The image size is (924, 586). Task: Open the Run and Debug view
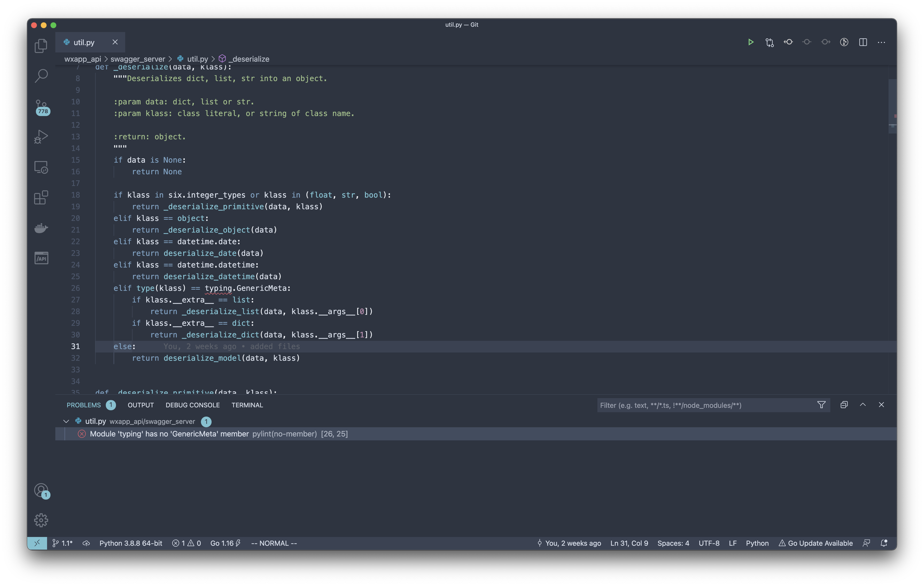[41, 137]
